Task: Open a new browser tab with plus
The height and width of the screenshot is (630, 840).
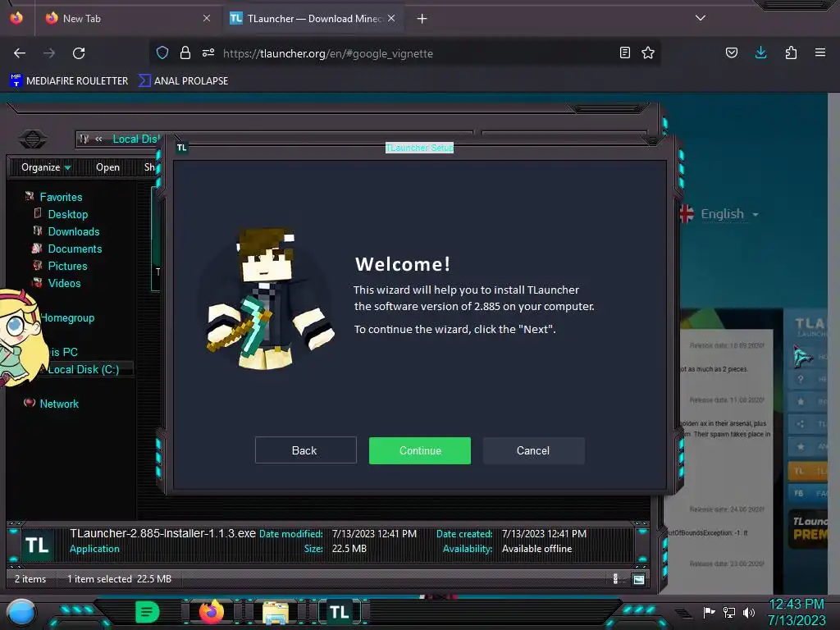Action: pos(422,19)
